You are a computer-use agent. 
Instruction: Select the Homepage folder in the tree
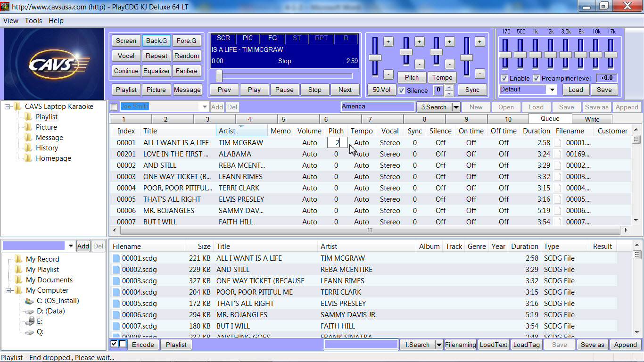[53, 158]
